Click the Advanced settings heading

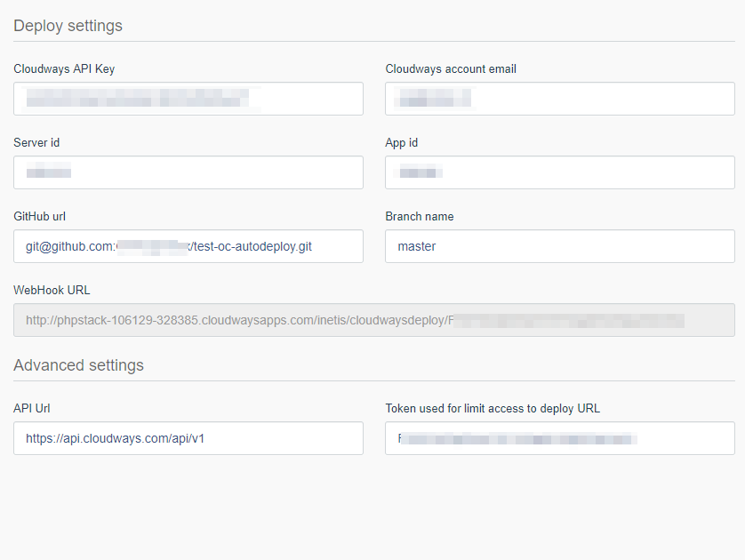tap(78, 365)
